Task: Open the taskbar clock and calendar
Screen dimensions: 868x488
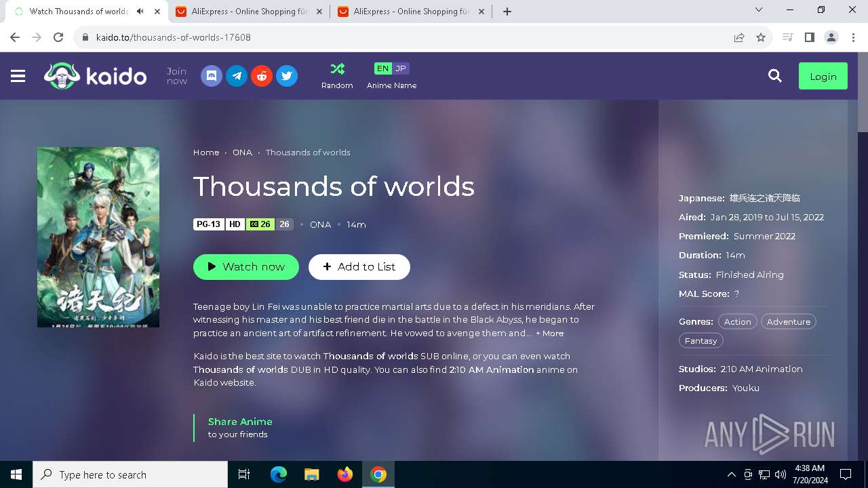Action: (810, 474)
